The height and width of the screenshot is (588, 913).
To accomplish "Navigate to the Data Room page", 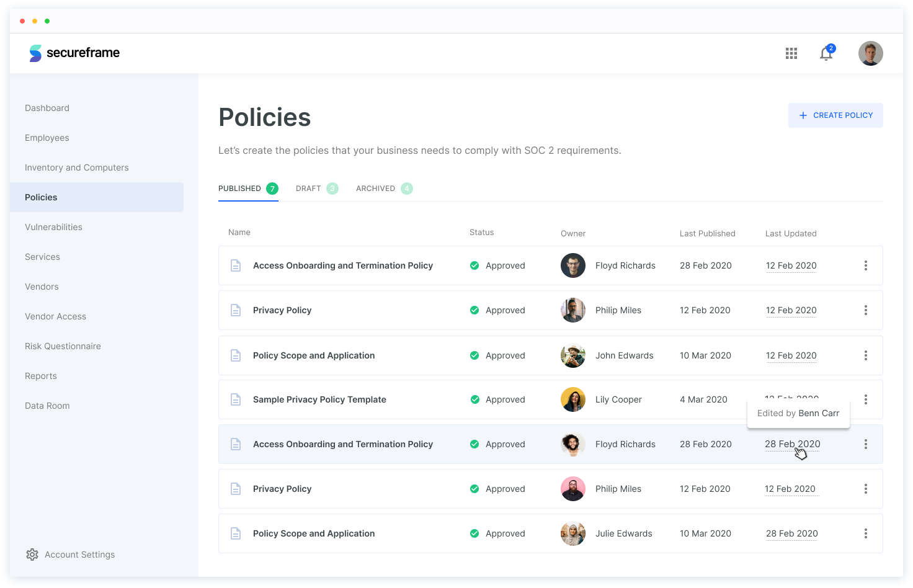I will [47, 406].
